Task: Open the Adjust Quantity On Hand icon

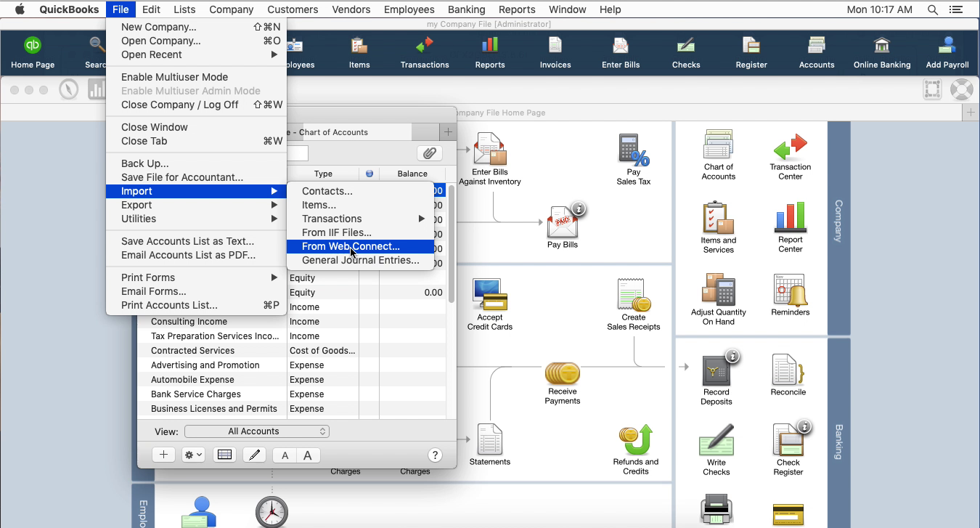Action: 719,299
